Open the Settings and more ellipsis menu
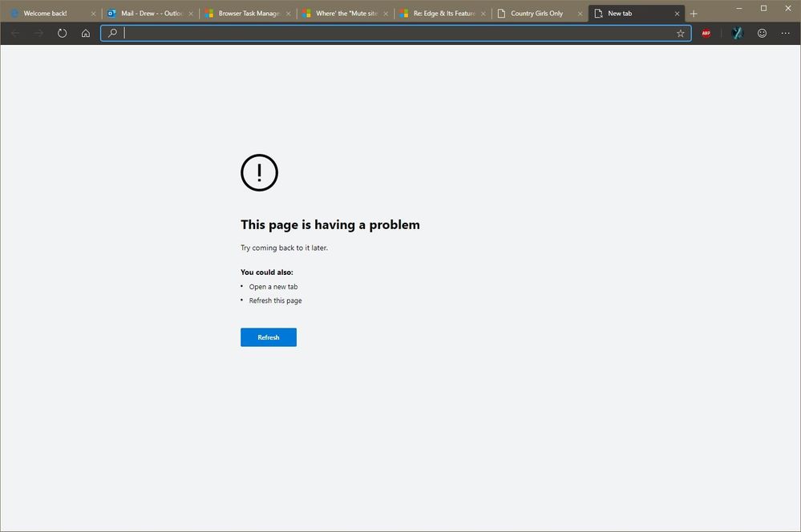The width and height of the screenshot is (801, 532). pos(785,33)
